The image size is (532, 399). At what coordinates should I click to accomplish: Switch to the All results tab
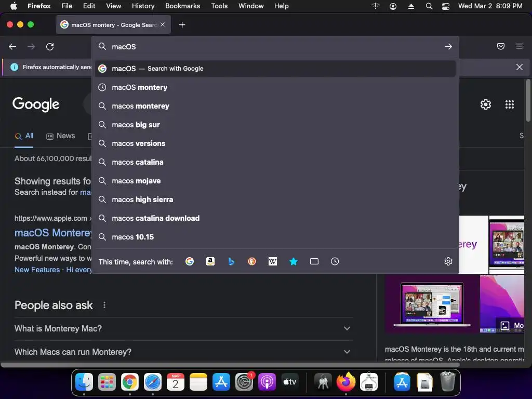[24, 136]
